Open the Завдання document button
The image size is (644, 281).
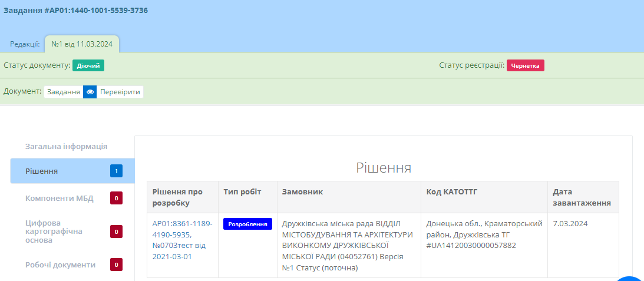[x=64, y=92]
